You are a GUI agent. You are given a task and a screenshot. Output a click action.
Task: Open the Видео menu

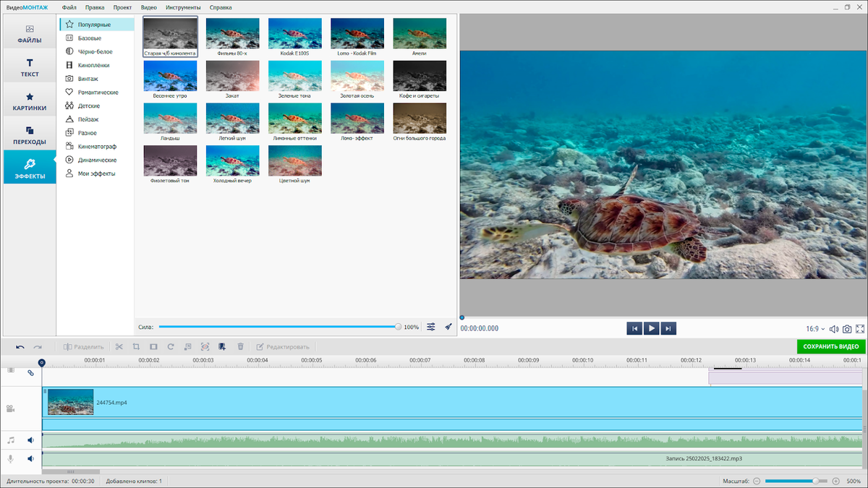[x=149, y=7]
